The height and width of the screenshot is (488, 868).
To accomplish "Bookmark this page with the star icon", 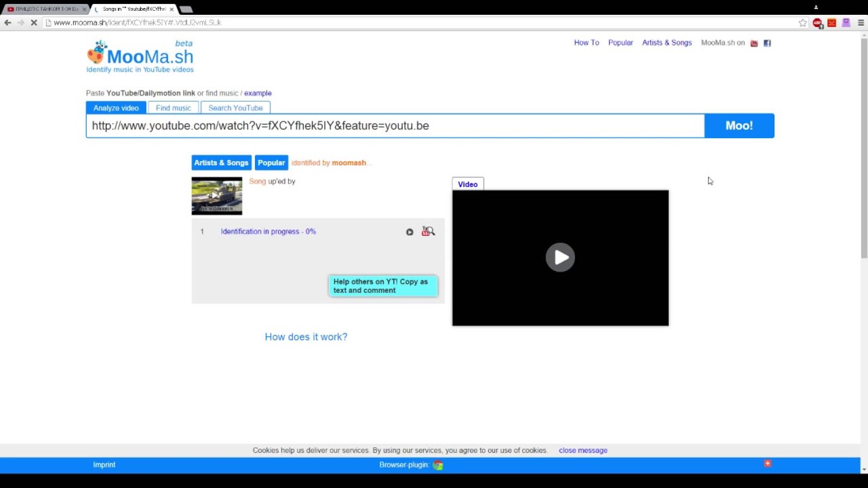I will click(803, 22).
